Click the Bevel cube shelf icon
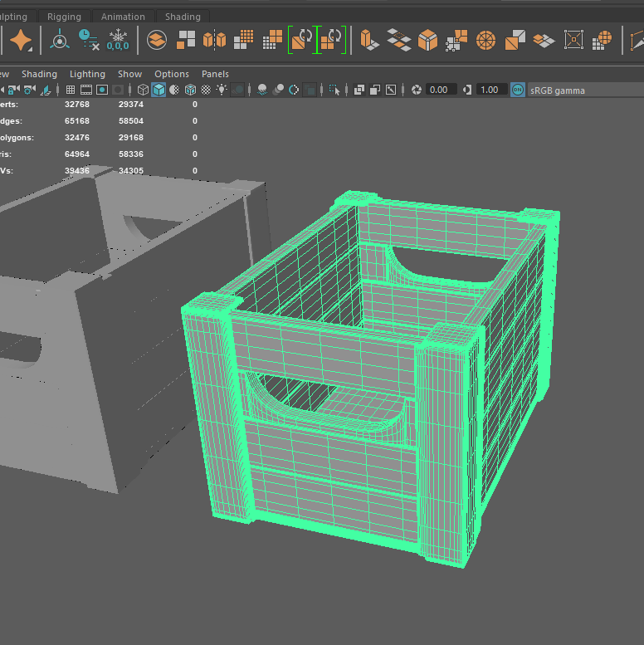The image size is (644, 645). (427, 39)
